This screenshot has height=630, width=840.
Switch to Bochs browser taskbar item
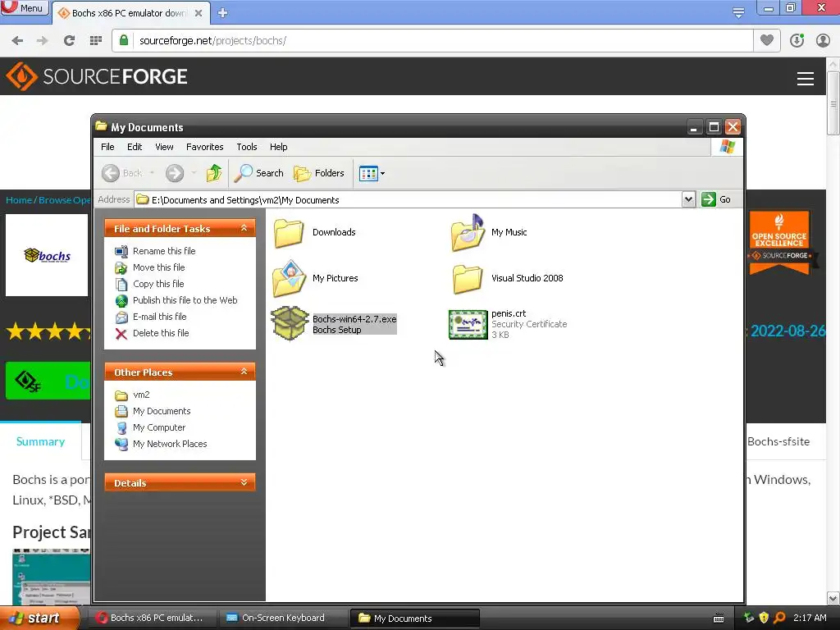point(152,618)
